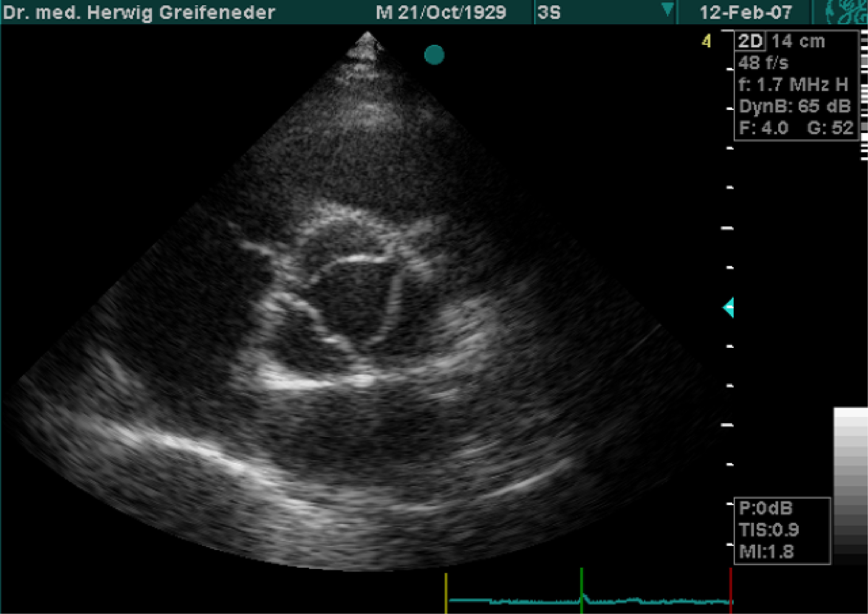The image size is (868, 614).
Task: Click the birth date M 21/Oct/1929
Action: (441, 12)
